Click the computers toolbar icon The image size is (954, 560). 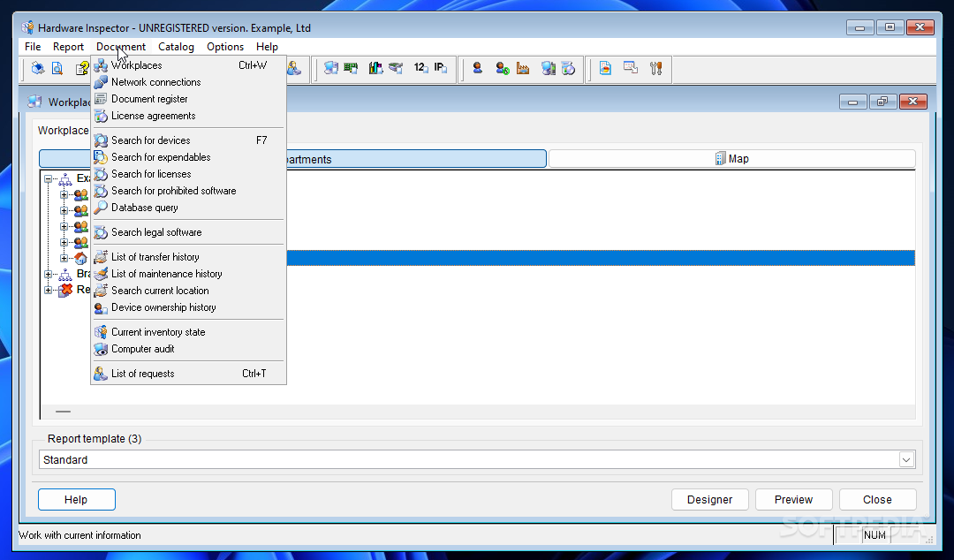[x=331, y=68]
